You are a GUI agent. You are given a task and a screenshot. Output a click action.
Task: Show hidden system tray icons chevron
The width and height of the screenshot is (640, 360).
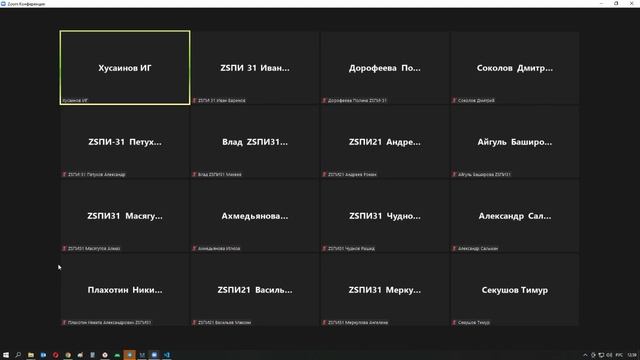point(585,355)
